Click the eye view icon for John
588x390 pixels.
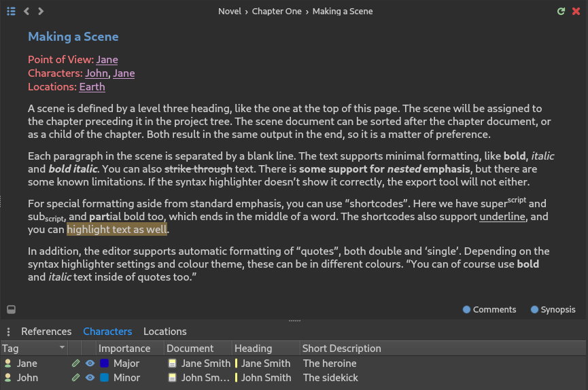90,377
